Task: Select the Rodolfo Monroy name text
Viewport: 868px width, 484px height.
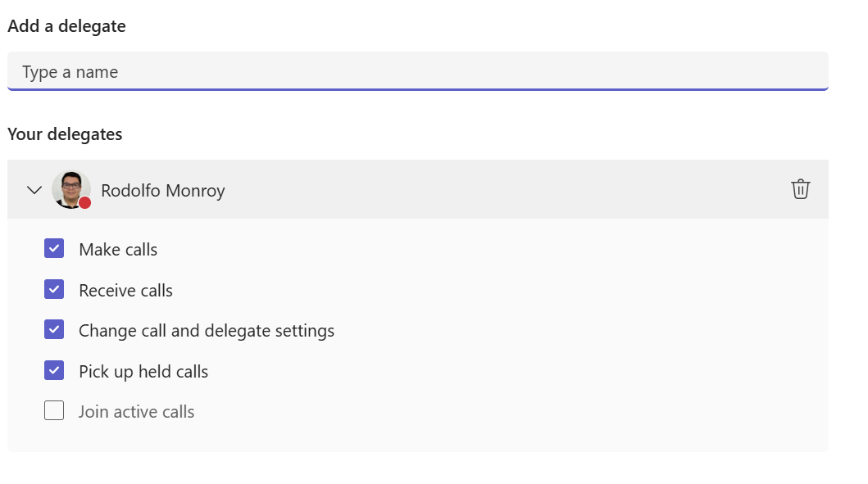Action: coord(163,191)
